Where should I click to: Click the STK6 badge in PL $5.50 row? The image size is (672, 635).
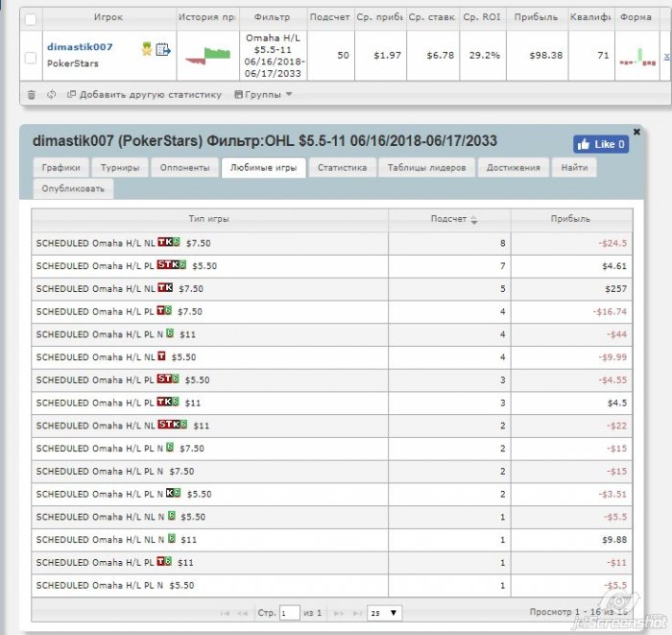pyautogui.click(x=172, y=264)
